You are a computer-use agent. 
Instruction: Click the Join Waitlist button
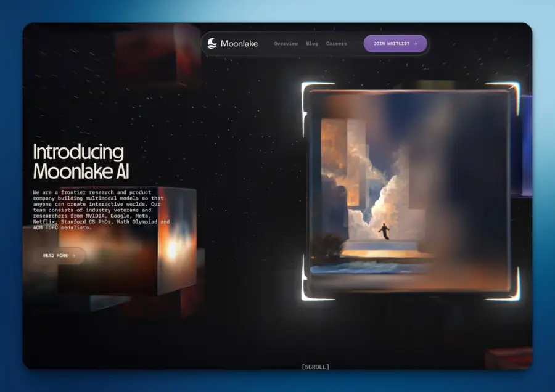[x=395, y=44]
